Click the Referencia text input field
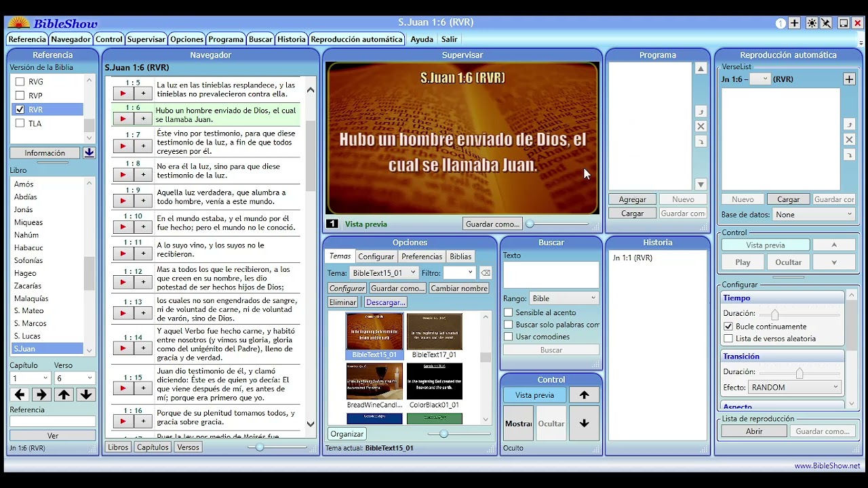Viewport: 868px width, 488px height. pos(53,422)
